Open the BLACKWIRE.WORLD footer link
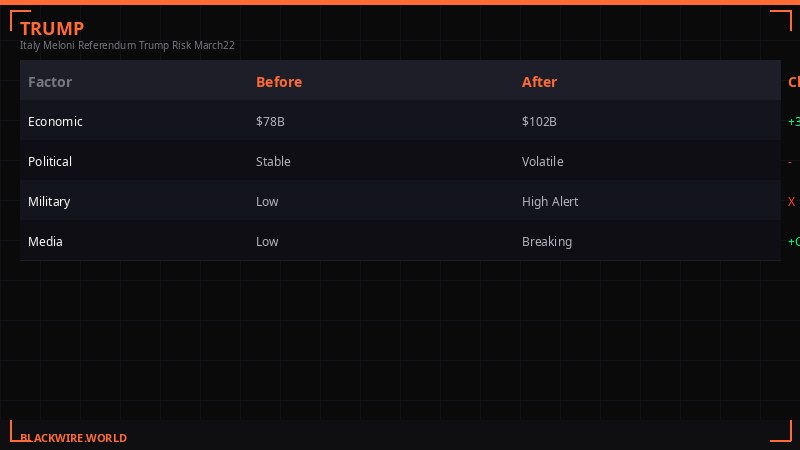 tap(74, 438)
